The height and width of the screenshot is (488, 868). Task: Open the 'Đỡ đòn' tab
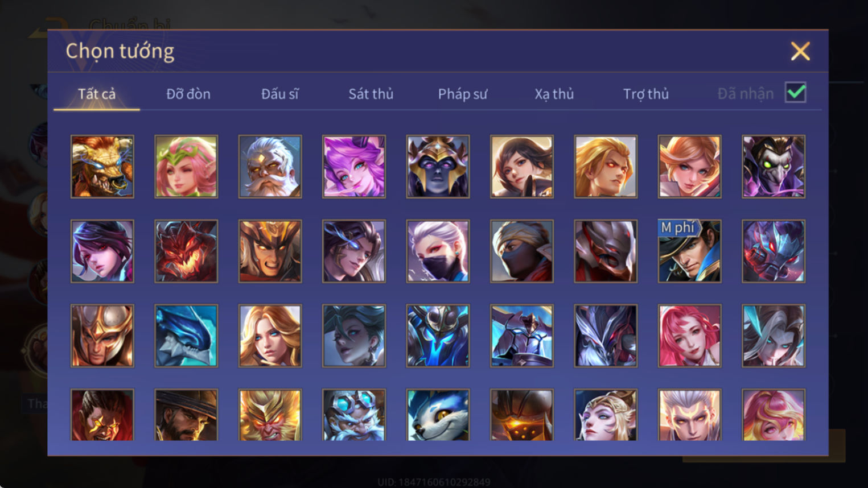(x=188, y=94)
